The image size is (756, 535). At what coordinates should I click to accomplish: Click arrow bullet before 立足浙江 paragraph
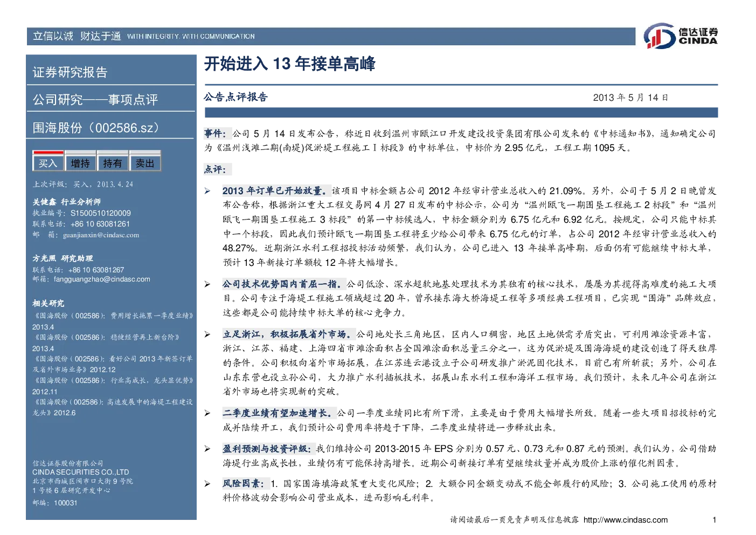[207, 334]
